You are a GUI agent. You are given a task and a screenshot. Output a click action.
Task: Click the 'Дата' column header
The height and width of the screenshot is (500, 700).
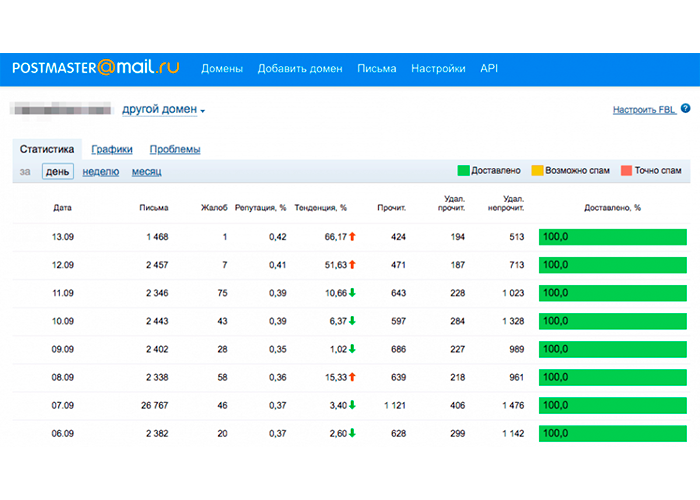pyautogui.click(x=62, y=208)
